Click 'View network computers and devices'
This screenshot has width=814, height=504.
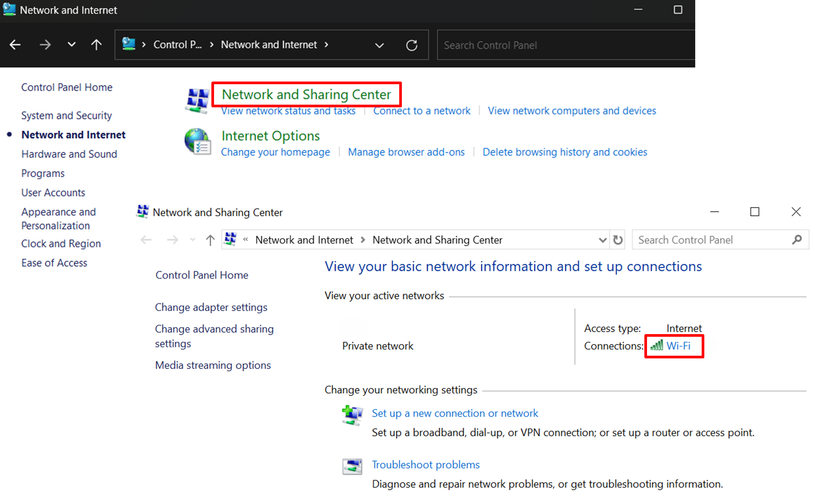click(572, 111)
